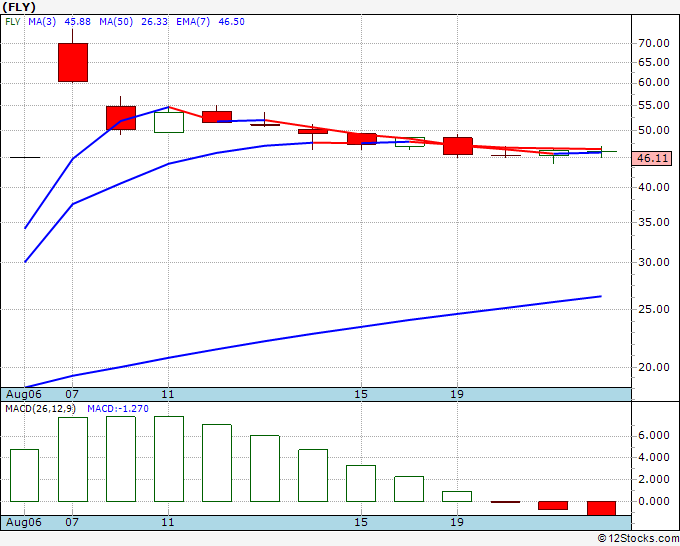The width and height of the screenshot is (680, 546).
Task: Click the 50.00 price axis label
Action: (654, 130)
